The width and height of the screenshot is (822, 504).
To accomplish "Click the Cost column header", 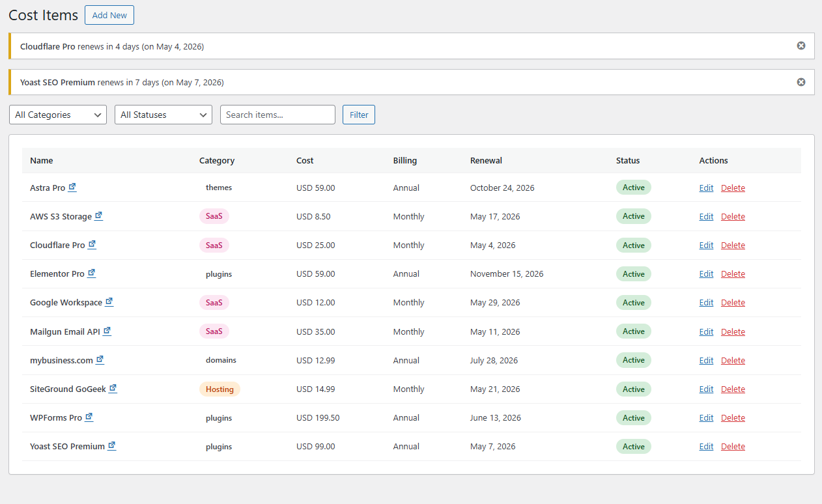I will pyautogui.click(x=305, y=160).
